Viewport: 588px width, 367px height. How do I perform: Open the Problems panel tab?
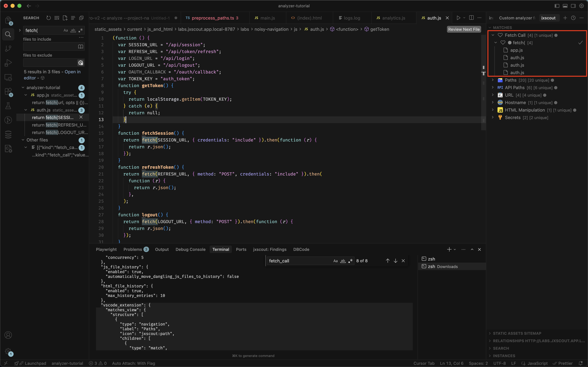[136, 249]
